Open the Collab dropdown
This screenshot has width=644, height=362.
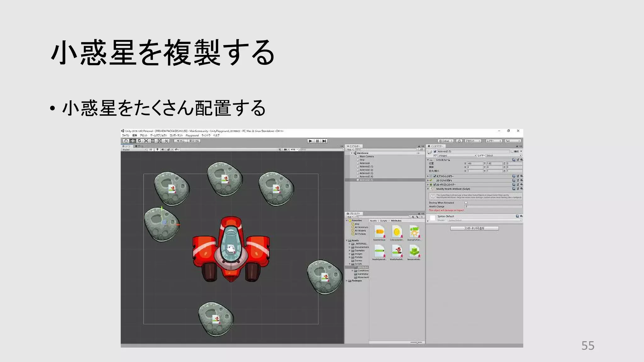446,141
